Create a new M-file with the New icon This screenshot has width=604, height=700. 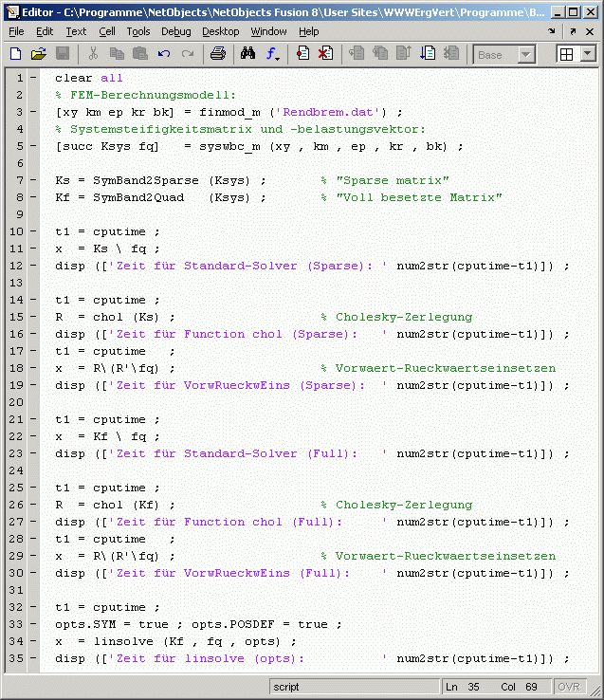[15, 54]
